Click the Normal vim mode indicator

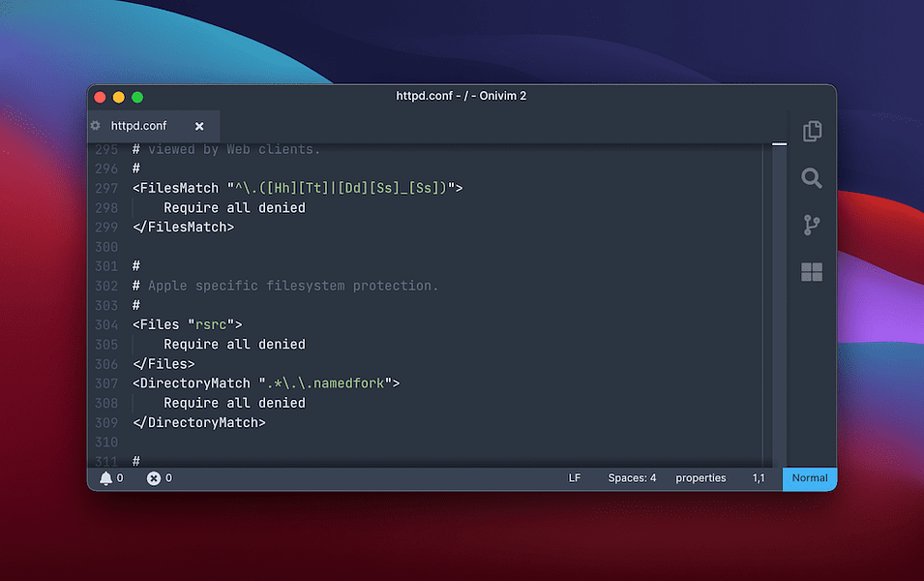pos(810,478)
